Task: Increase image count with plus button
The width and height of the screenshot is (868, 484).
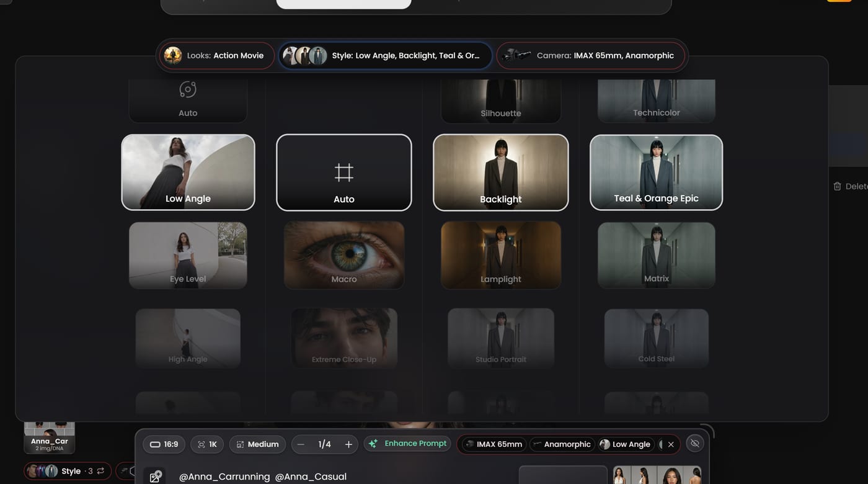Action: pyautogui.click(x=348, y=444)
